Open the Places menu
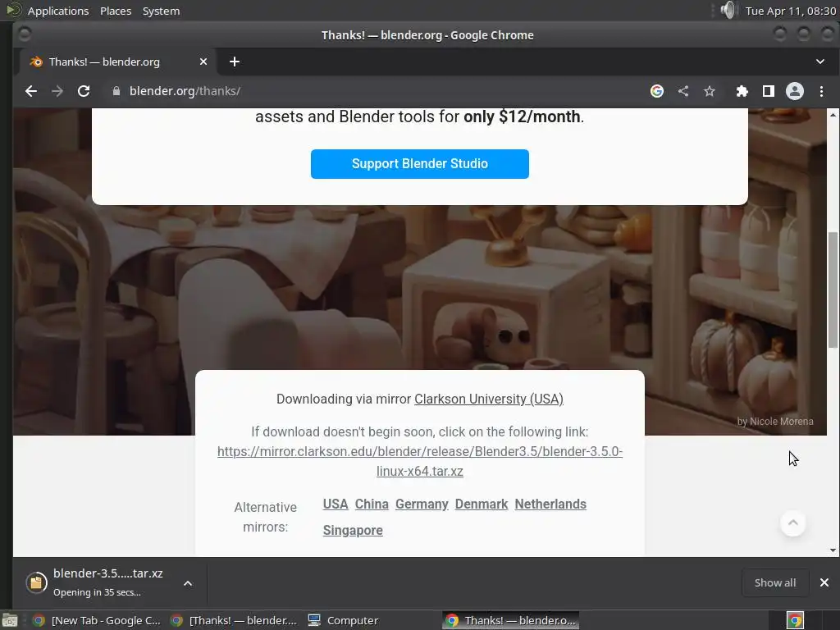 [x=116, y=11]
